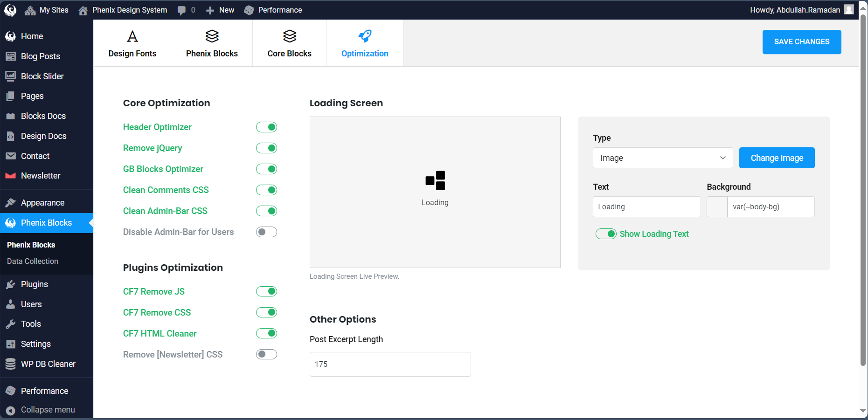The image size is (868, 420).
Task: Open the Design Fonts tab
Action: pos(132,43)
